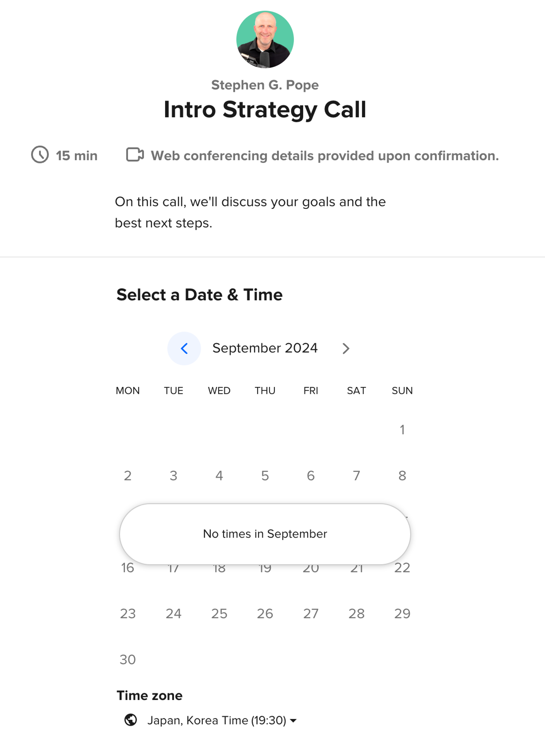Image resolution: width=545 pixels, height=756 pixels.
Task: Pick Monday September 2 date
Action: pos(128,476)
